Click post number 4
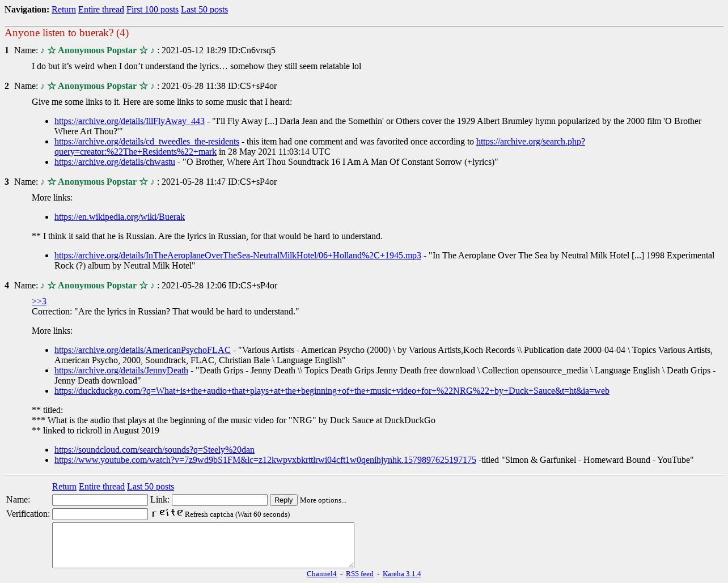The width and height of the screenshot is (728, 583). pos(7,286)
